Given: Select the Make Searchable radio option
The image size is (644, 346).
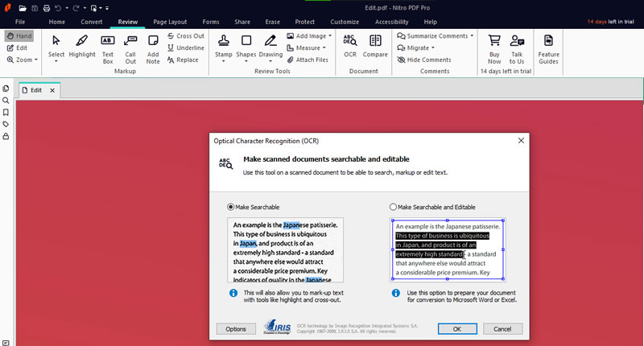Looking at the screenshot, I should (x=230, y=207).
